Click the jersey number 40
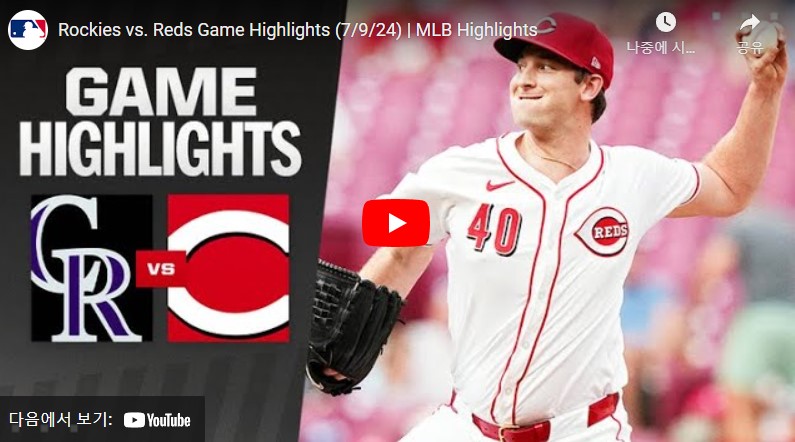Image resolution: width=795 pixels, height=442 pixels. (494, 230)
